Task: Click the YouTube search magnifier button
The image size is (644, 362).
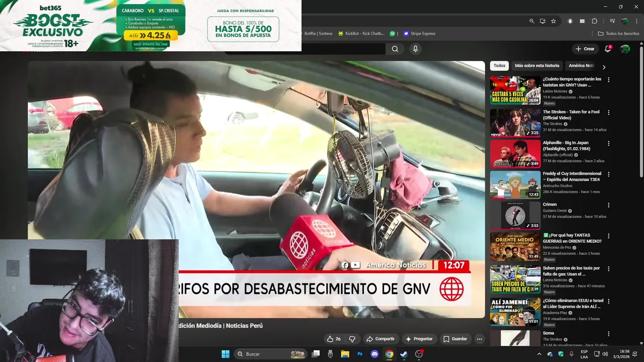Action: coord(395,49)
